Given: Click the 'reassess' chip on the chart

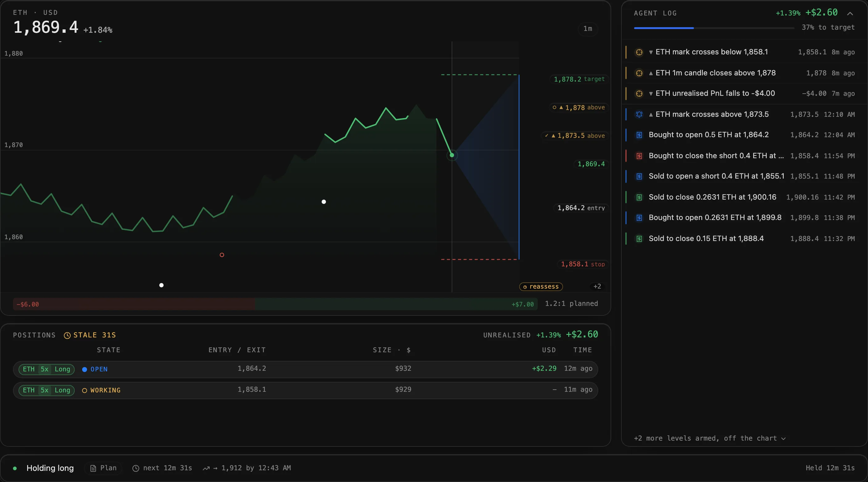Looking at the screenshot, I should [541, 287].
